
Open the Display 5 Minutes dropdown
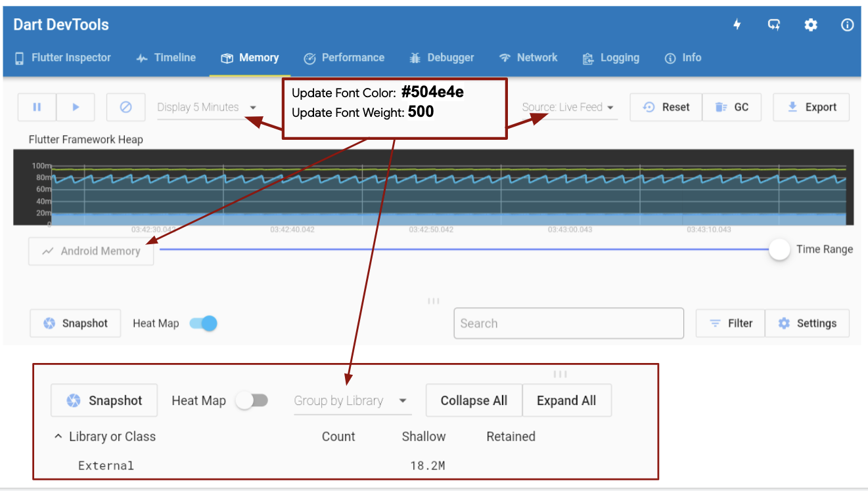coord(206,107)
